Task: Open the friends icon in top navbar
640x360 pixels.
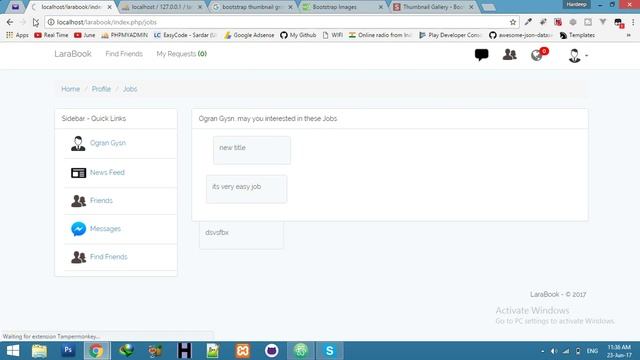Action: point(509,54)
